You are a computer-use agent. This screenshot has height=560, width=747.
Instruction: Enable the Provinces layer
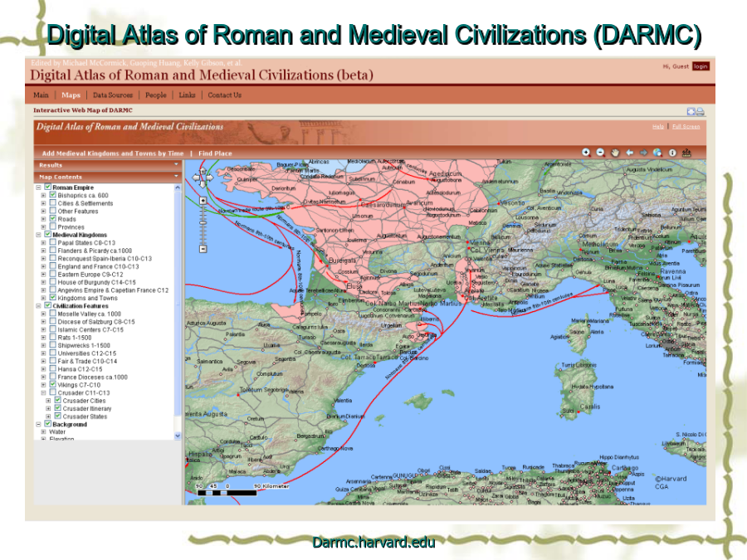tap(53, 226)
